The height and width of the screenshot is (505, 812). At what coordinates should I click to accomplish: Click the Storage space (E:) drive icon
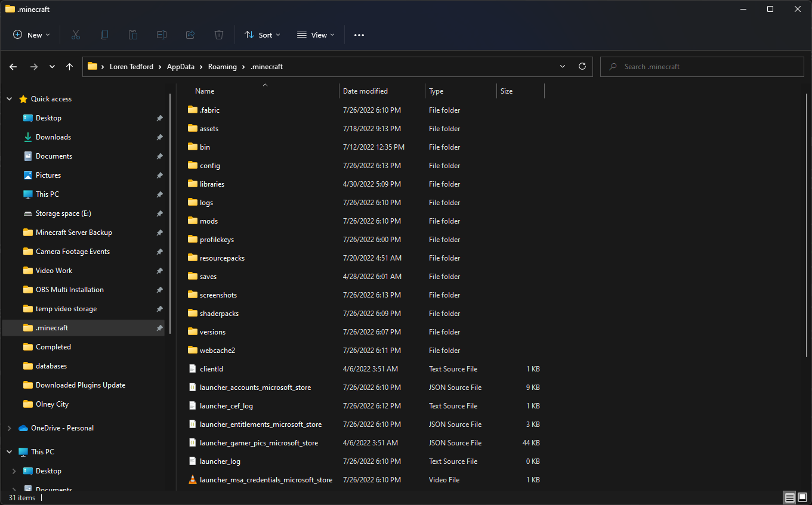pyautogui.click(x=27, y=213)
